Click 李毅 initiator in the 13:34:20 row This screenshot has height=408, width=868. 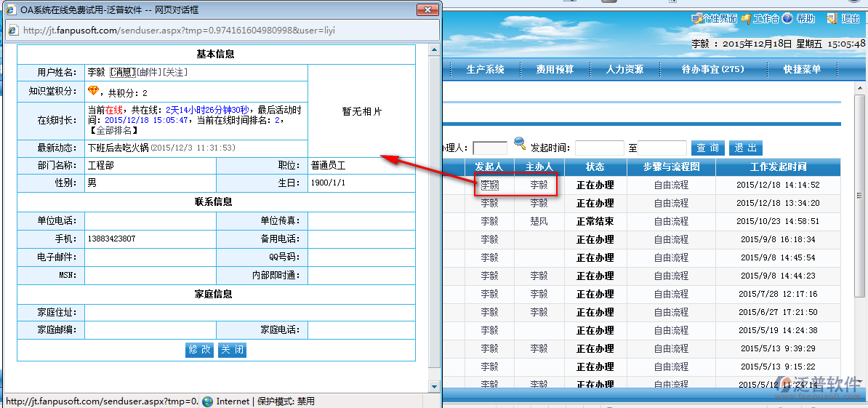coord(489,203)
